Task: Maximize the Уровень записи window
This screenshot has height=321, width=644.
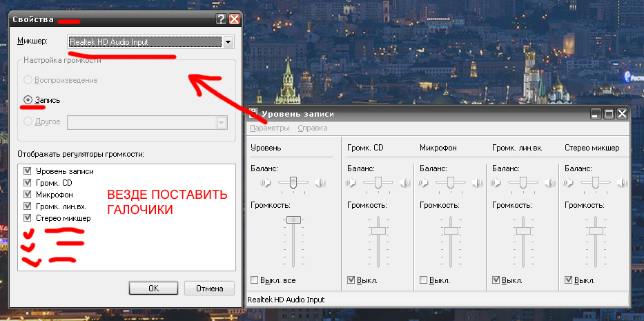Action: tap(609, 114)
